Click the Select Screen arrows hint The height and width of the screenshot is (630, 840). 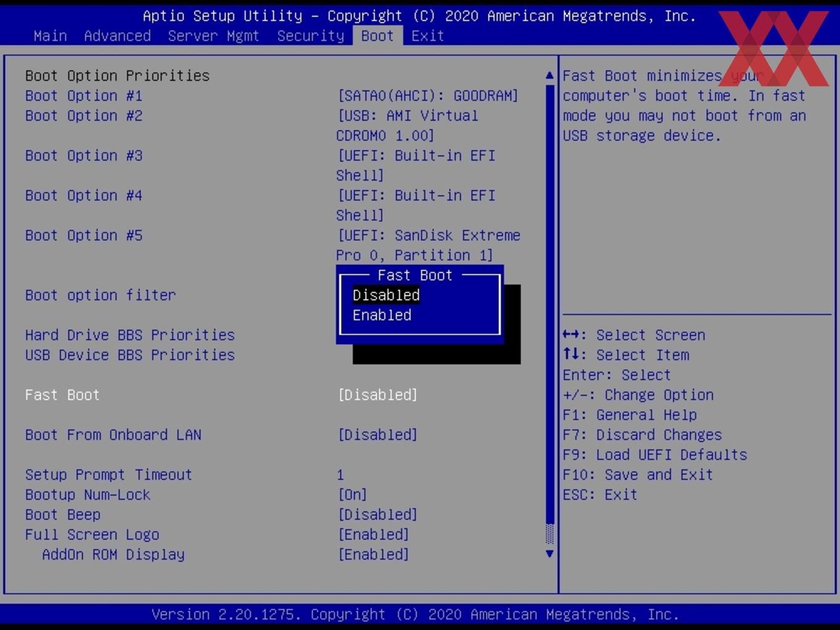(634, 335)
